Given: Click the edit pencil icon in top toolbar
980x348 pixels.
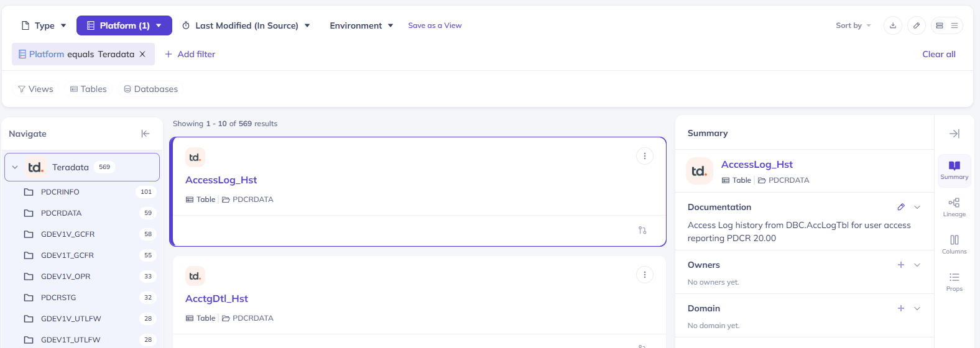Looking at the screenshot, I should click(x=917, y=25).
